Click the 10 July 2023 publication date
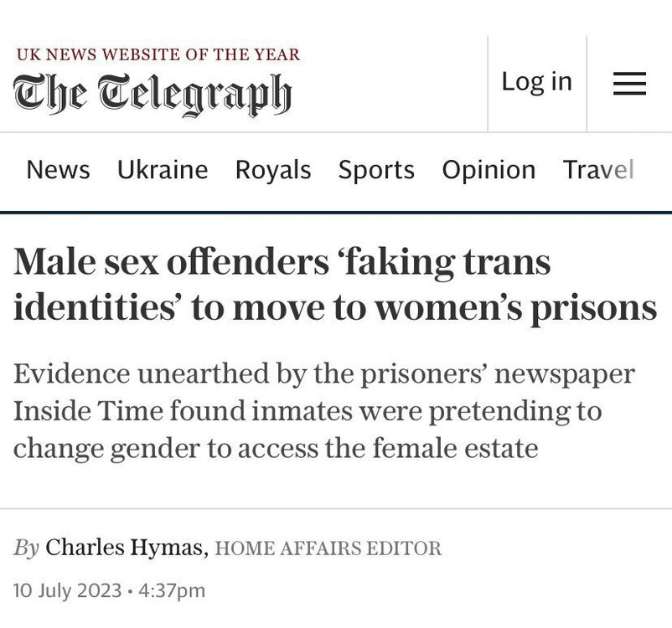 point(68,590)
